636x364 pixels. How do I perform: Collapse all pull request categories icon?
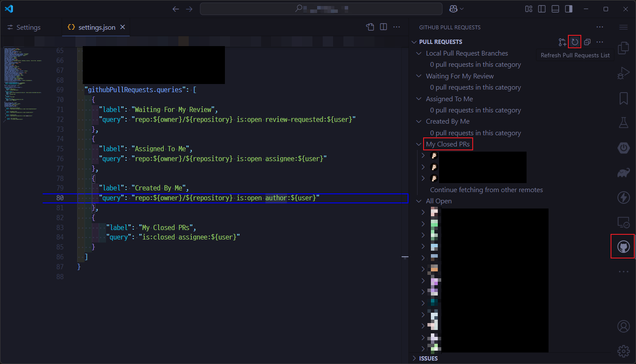pyautogui.click(x=587, y=42)
